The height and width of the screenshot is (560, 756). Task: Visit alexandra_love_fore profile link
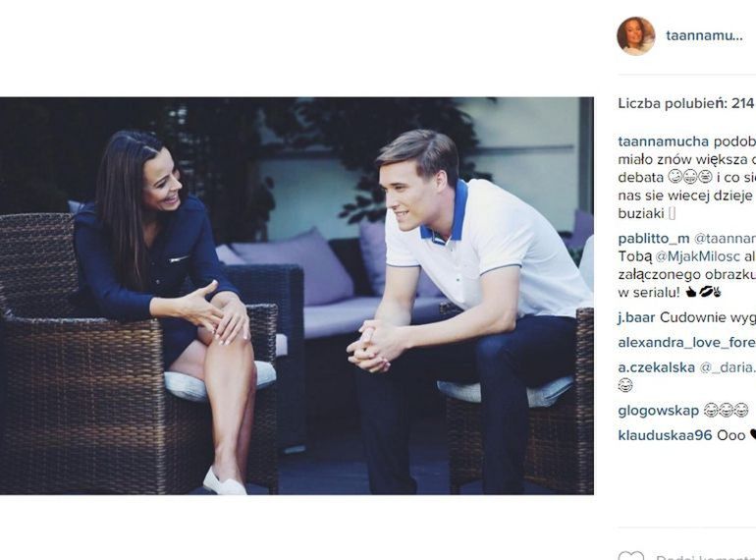tap(686, 343)
